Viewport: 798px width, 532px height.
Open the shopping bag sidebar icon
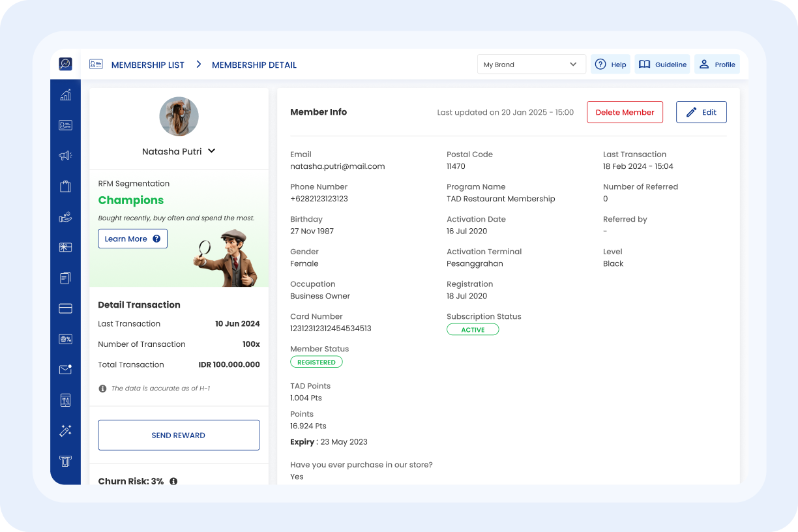pos(65,186)
